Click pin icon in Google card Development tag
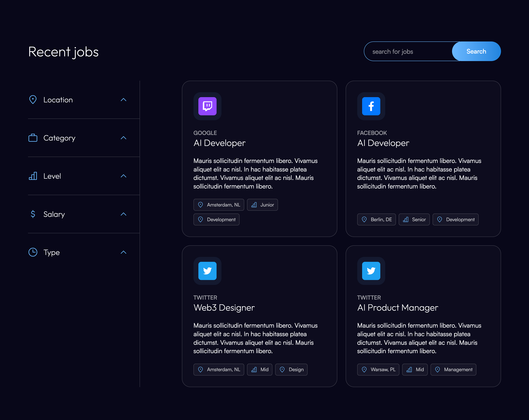 (x=200, y=219)
